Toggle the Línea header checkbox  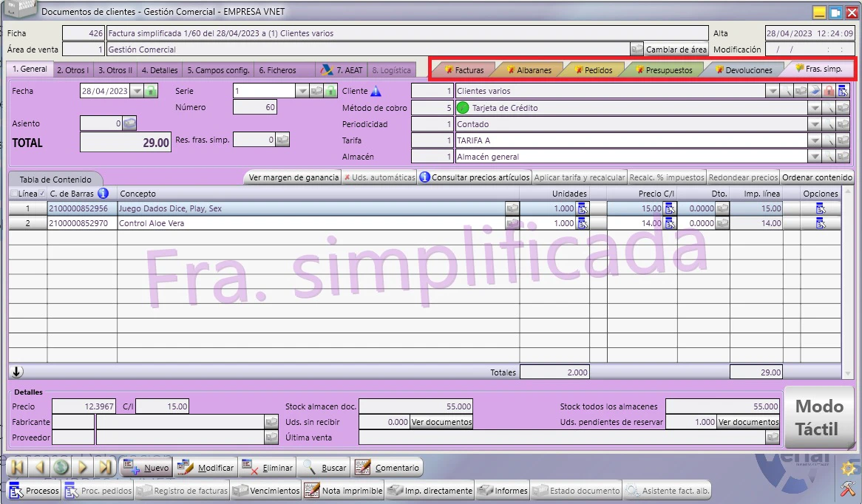coord(14,193)
